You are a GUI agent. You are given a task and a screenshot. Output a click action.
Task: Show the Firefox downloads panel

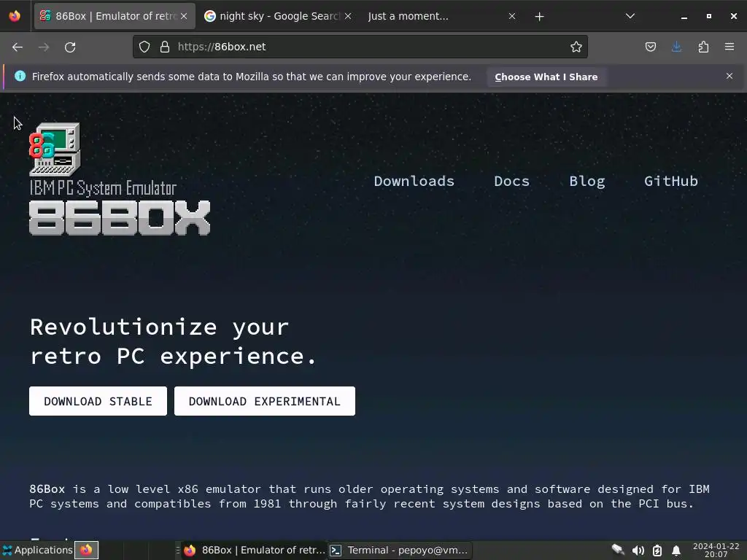(x=676, y=47)
